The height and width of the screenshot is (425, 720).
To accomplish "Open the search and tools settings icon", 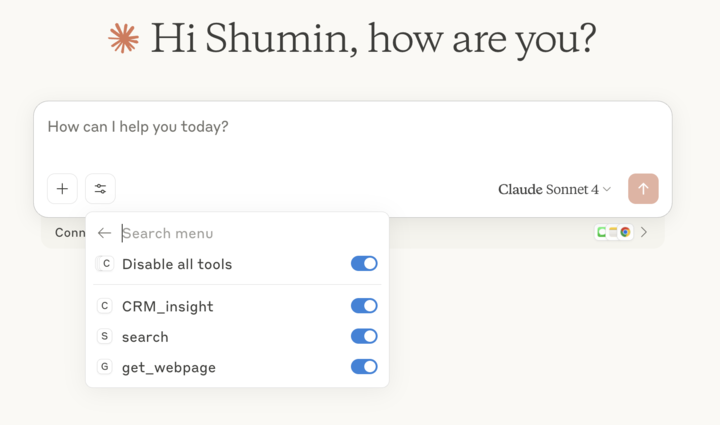I will coord(100,188).
